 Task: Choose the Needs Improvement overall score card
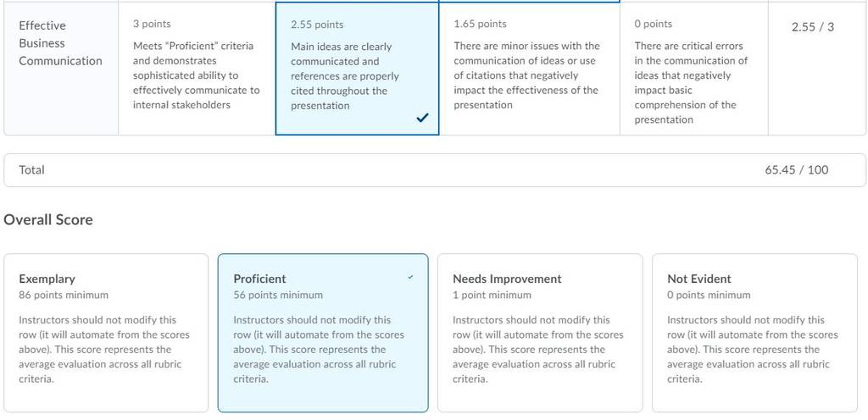[540, 333]
